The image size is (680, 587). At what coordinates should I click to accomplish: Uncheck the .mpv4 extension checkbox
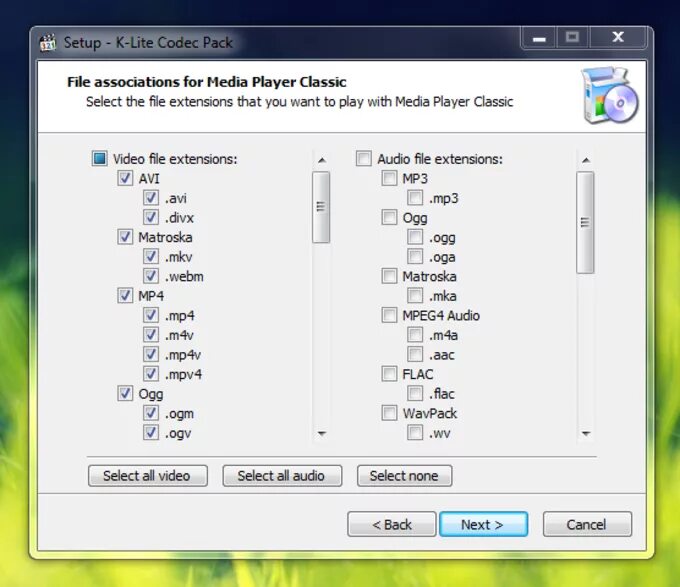point(151,374)
